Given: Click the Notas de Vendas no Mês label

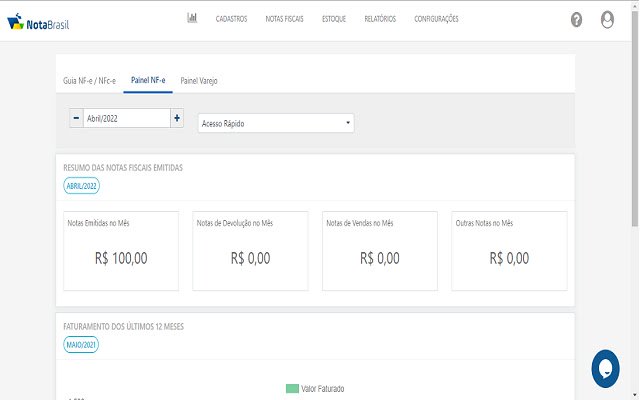Looking at the screenshot, I should (x=360, y=223).
